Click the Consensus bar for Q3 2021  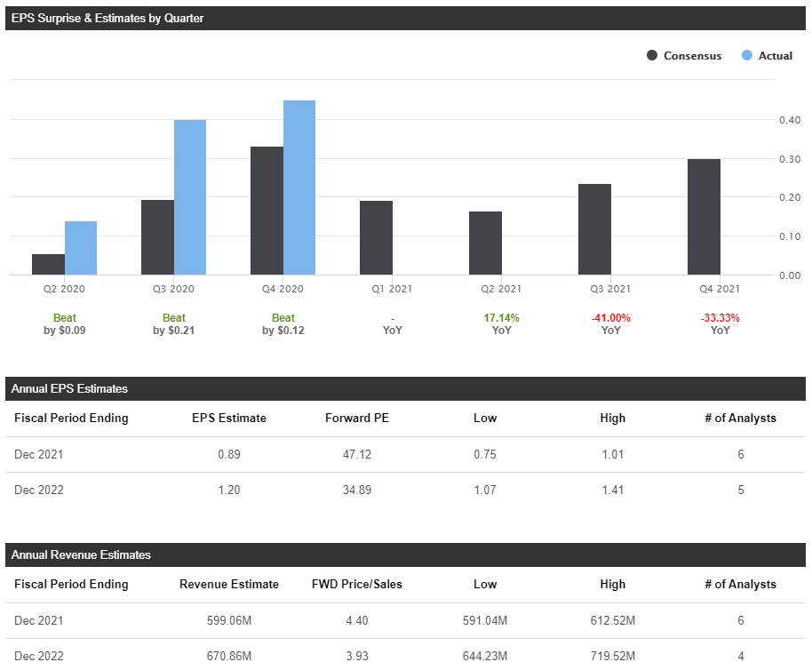[x=595, y=227]
